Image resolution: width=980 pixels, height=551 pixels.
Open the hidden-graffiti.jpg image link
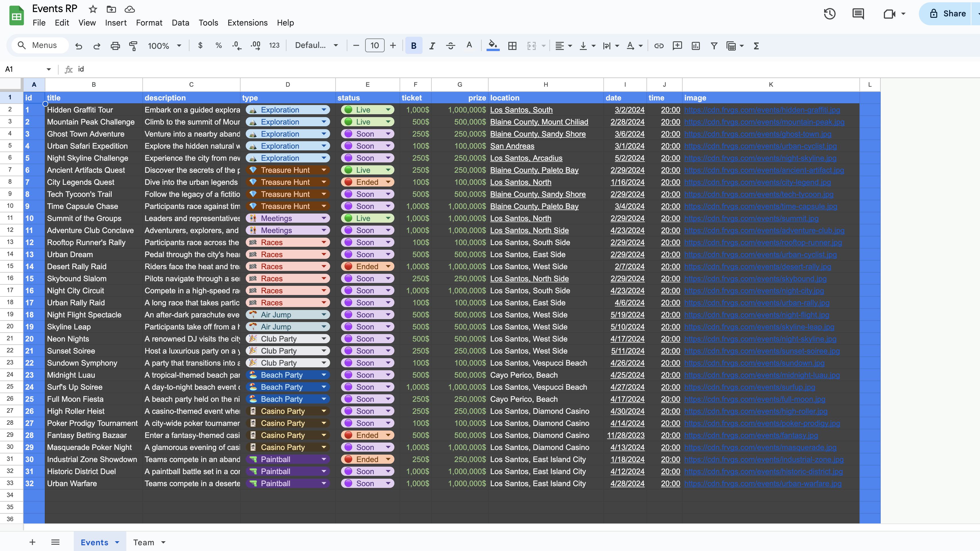click(x=762, y=110)
